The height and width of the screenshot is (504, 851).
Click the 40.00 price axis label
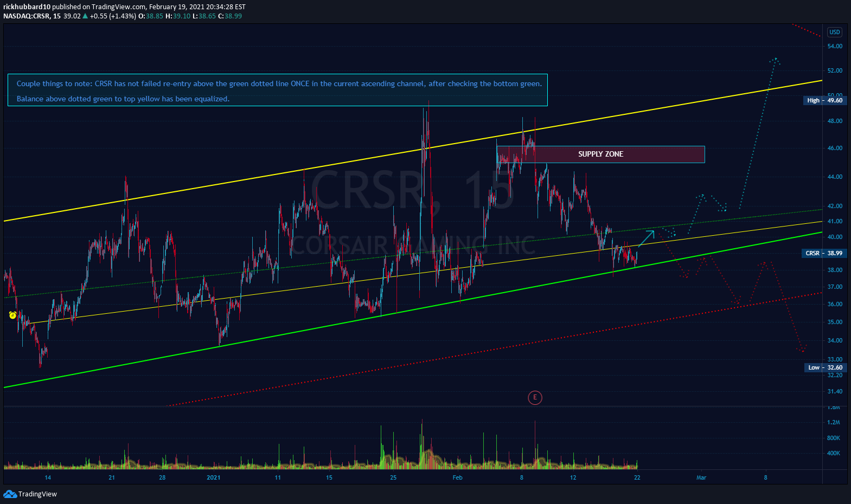[835, 237]
